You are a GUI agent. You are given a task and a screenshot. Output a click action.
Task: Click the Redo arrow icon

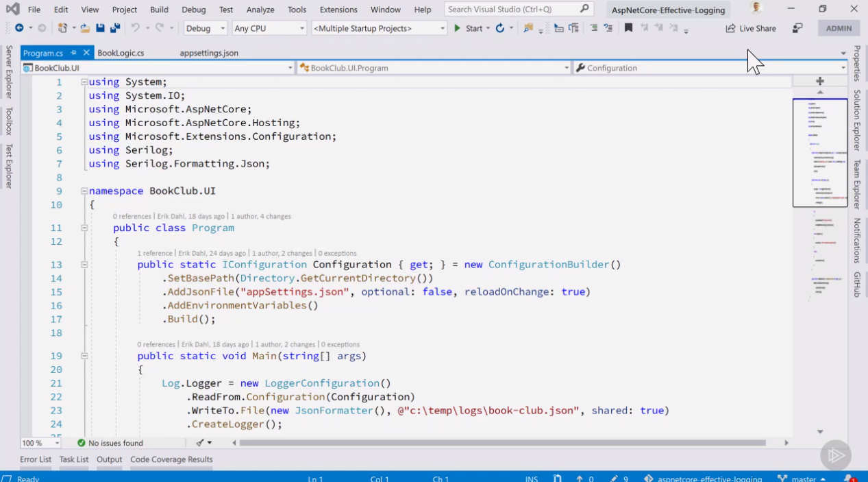click(160, 28)
